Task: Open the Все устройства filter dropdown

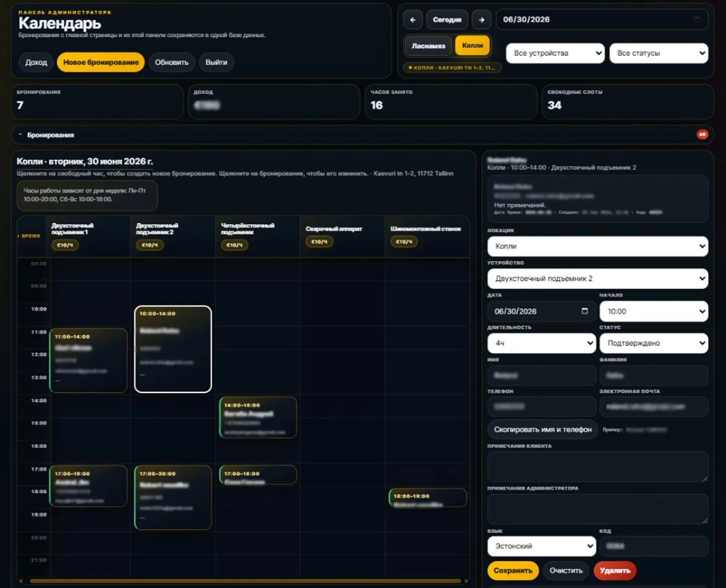Action: point(555,53)
